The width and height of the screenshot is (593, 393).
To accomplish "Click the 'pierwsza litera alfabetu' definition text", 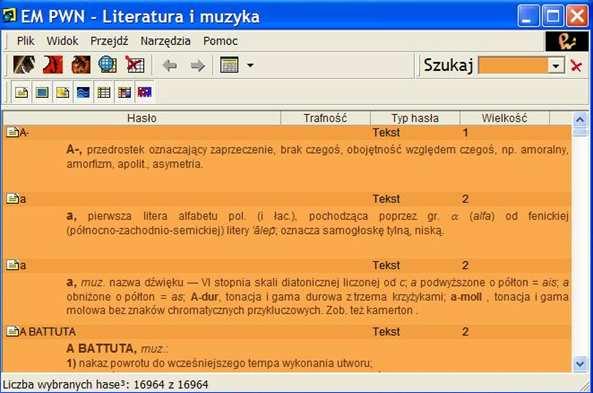I will pyautogui.click(x=317, y=223).
